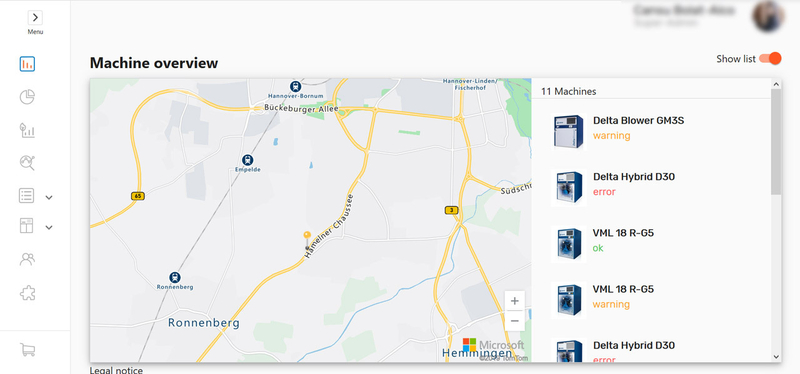Screen dimensions: 800x374
Task: Click the orange machine pin on the map
Action: [307, 235]
